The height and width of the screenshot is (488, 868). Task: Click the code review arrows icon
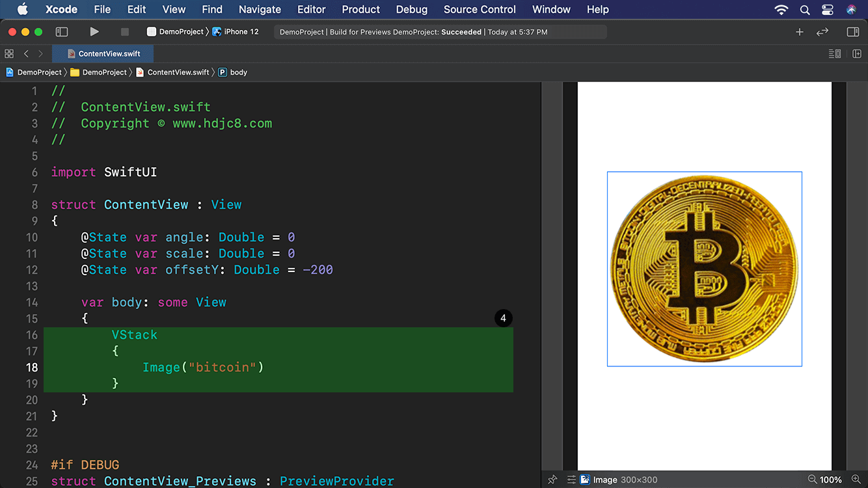[x=822, y=32]
